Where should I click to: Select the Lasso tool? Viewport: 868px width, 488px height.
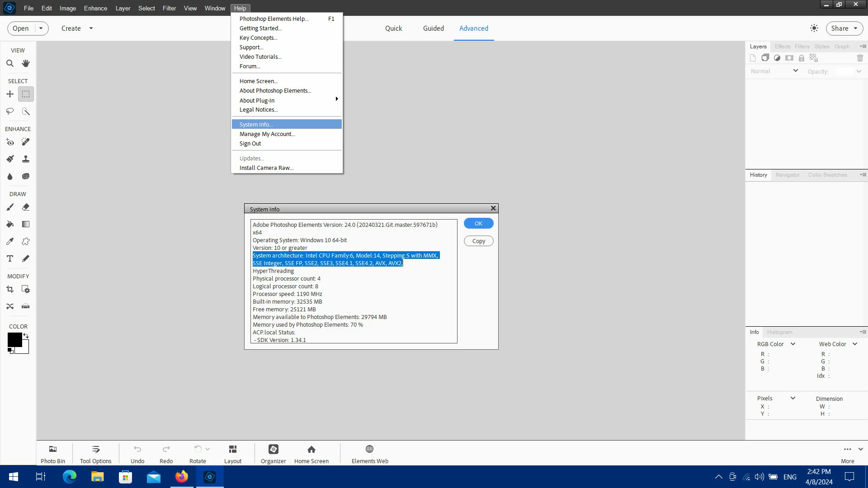point(10,111)
